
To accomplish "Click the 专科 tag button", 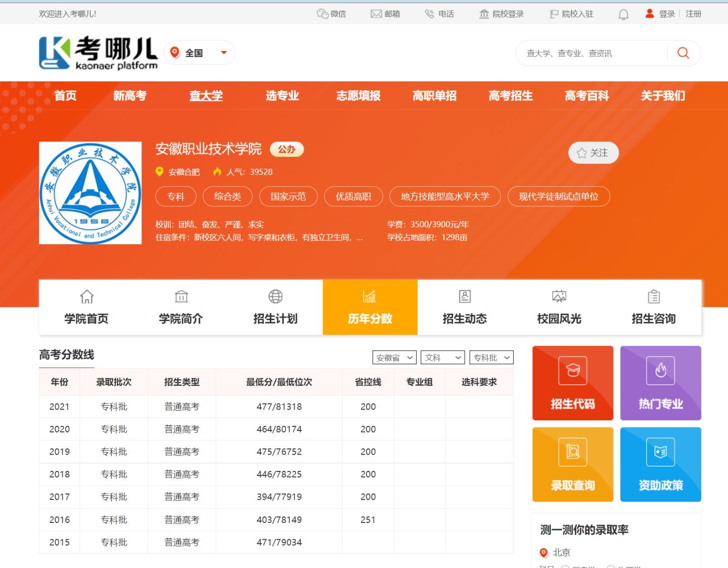I will tap(176, 196).
